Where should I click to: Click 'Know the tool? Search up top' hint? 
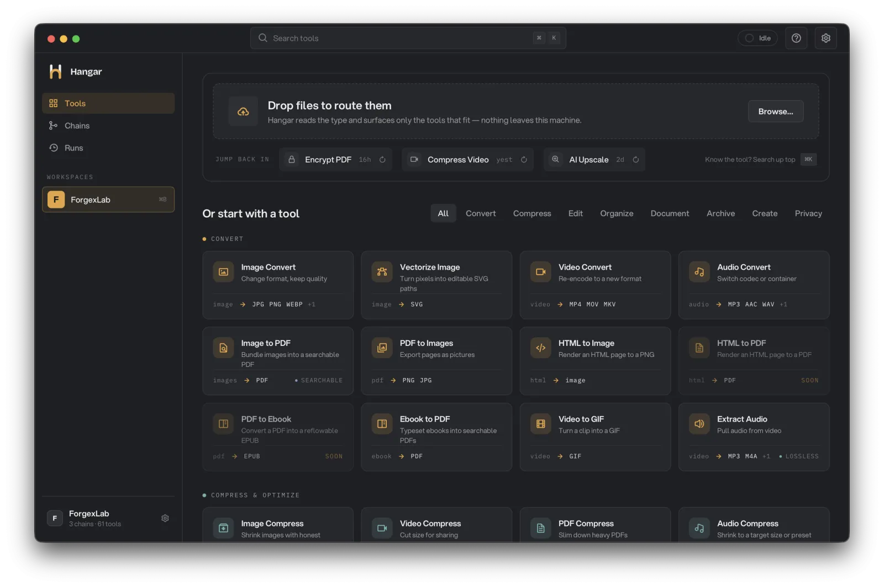(x=750, y=160)
